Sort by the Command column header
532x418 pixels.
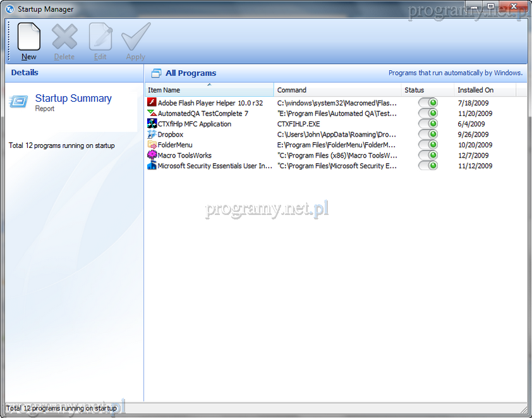(x=337, y=90)
